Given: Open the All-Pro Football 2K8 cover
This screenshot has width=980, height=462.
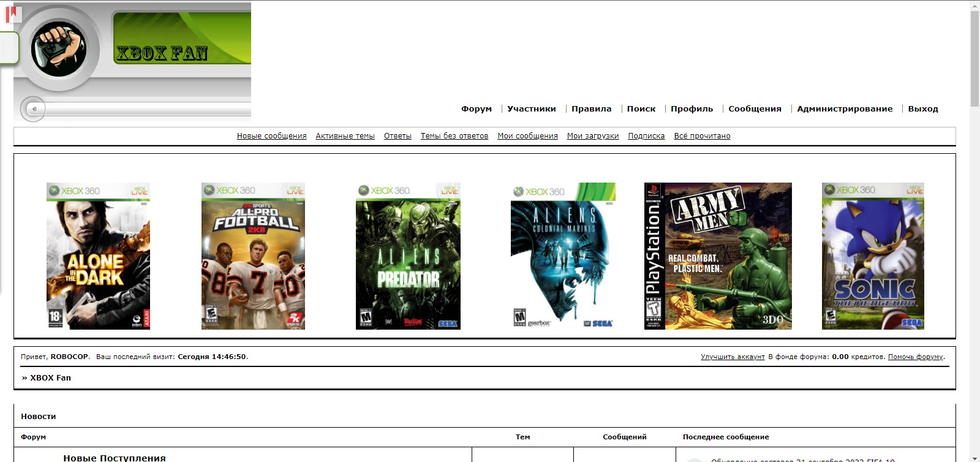Looking at the screenshot, I should click(x=253, y=256).
